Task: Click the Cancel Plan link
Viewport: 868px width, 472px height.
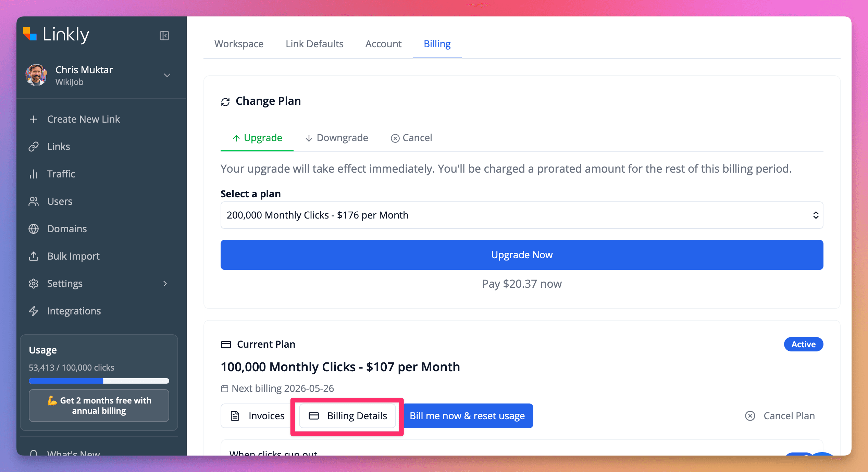Action: [780, 416]
